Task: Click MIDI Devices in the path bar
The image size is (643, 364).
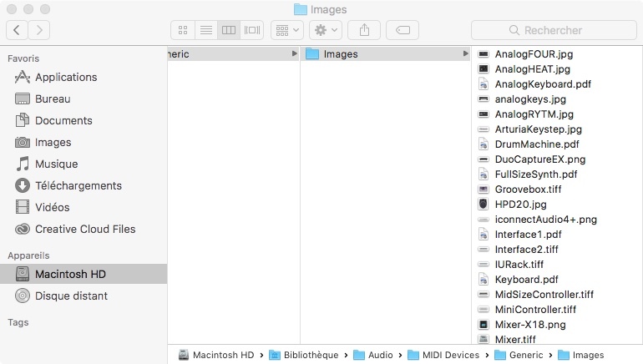Action: [x=449, y=355]
